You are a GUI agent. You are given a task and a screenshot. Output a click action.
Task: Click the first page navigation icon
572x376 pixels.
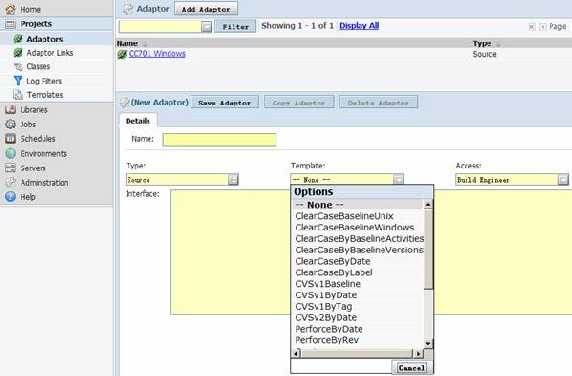[532, 27]
